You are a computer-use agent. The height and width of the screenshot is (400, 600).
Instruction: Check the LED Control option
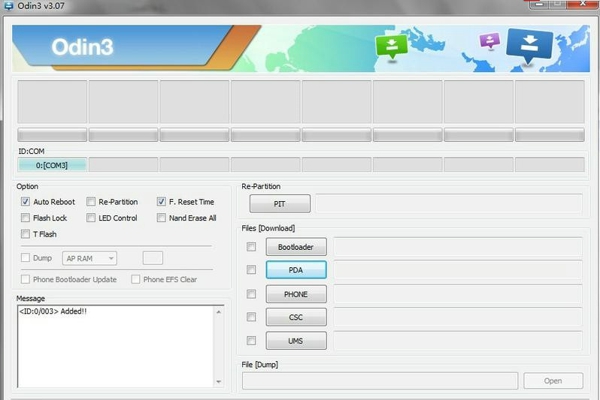coord(91,218)
